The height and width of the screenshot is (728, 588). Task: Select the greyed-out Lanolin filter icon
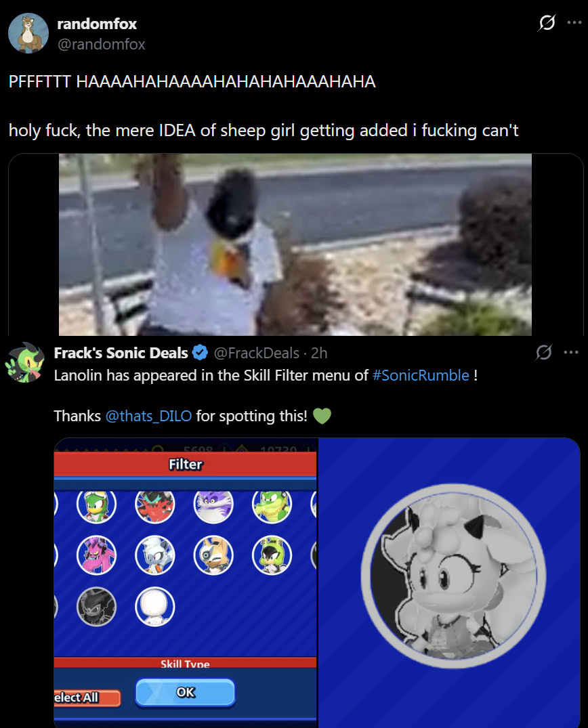(96, 607)
